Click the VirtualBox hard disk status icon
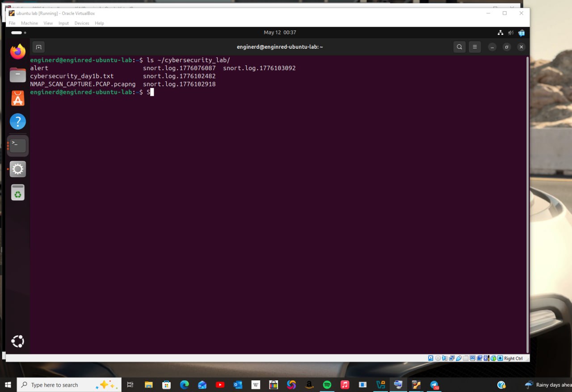572x392 pixels. pos(431,358)
